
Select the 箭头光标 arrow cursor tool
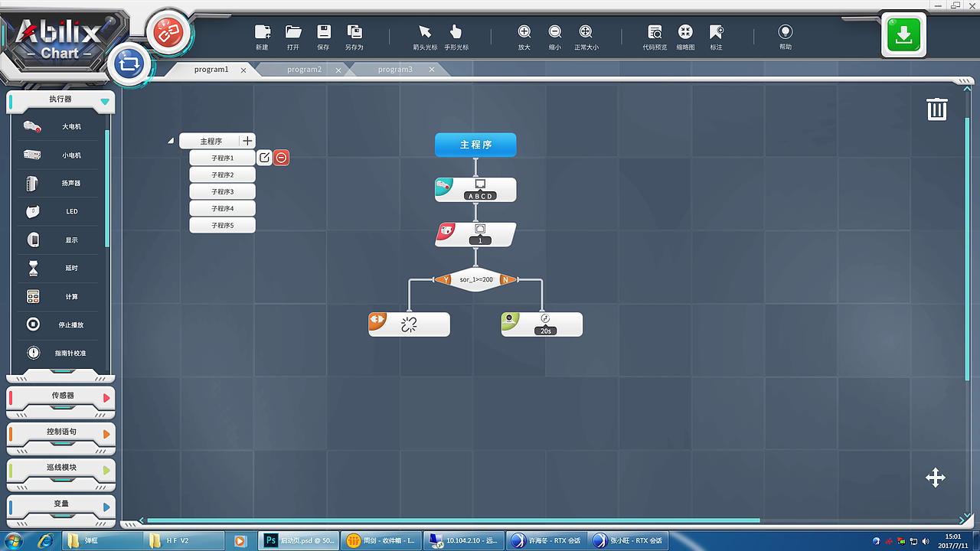click(425, 32)
